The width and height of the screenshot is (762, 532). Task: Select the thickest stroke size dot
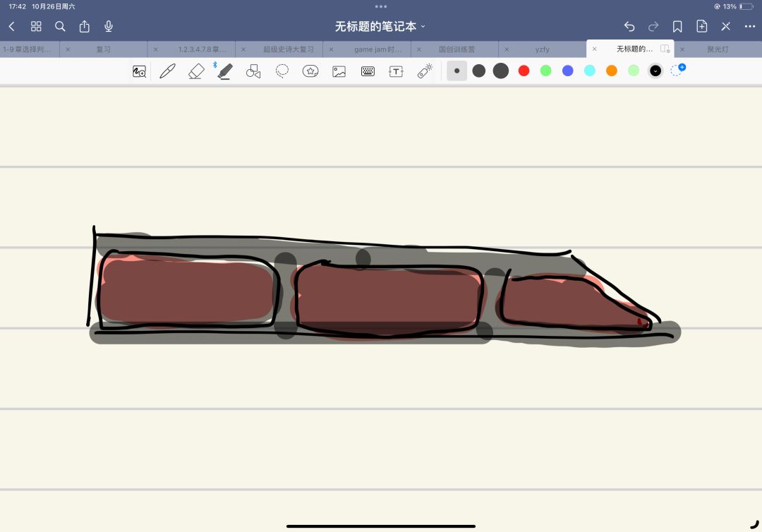(501, 71)
